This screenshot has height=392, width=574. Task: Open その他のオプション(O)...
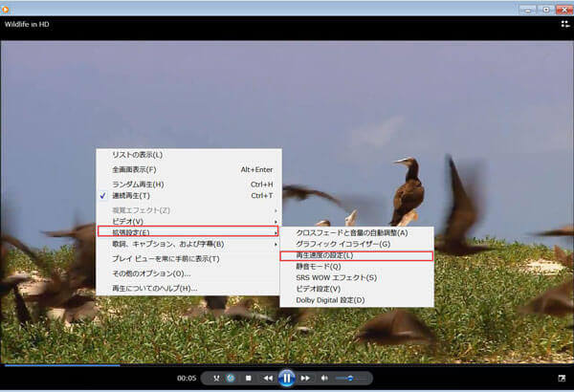coord(188,273)
